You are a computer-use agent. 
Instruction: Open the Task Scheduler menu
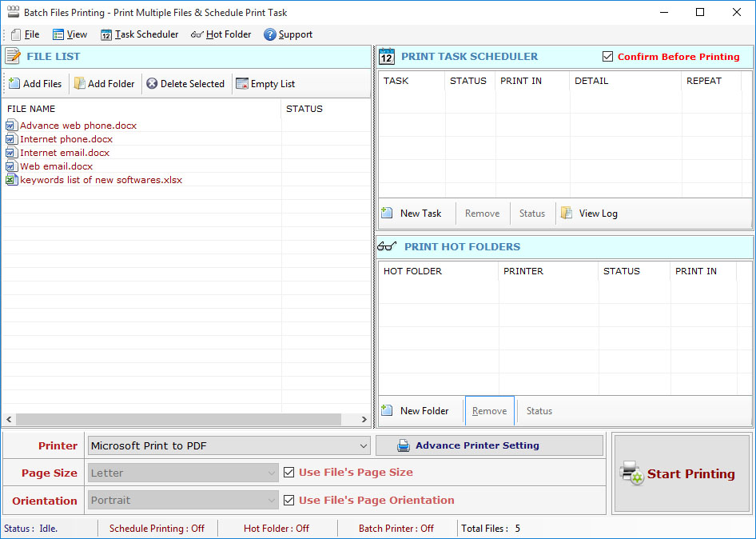[139, 34]
